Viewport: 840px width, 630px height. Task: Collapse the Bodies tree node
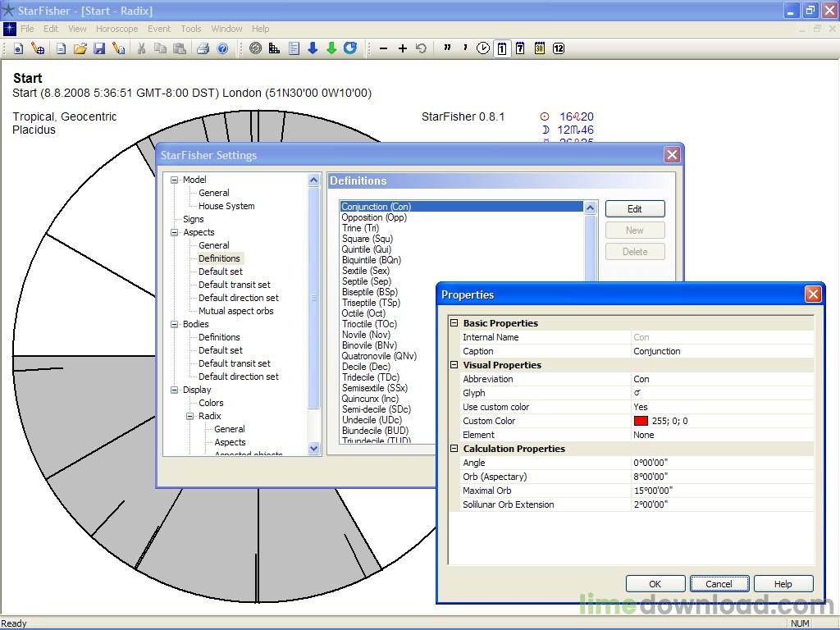(x=174, y=324)
